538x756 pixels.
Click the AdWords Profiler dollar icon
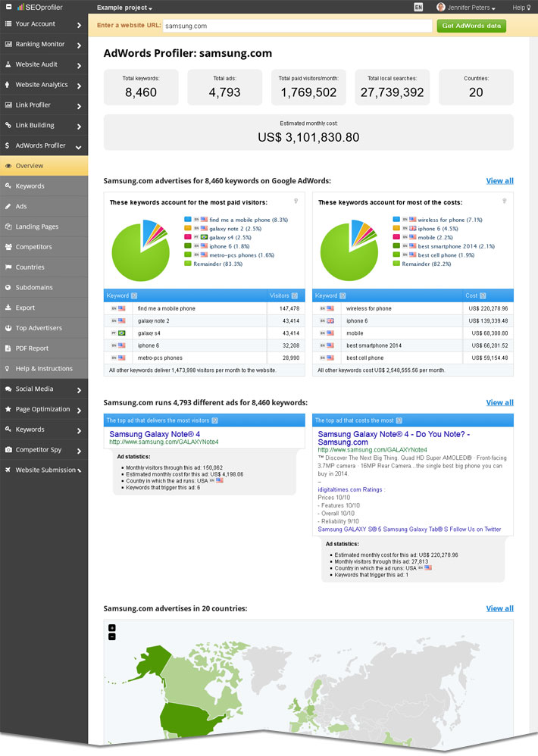(8, 145)
